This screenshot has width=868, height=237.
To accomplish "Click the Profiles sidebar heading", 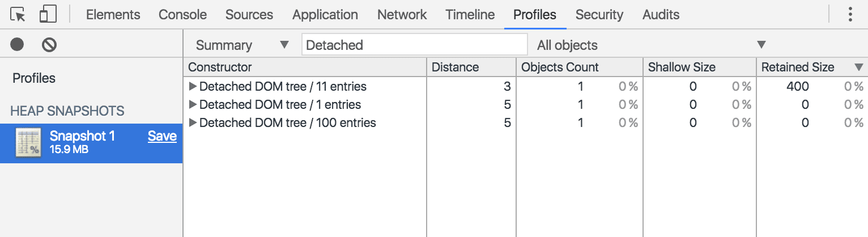I will [x=34, y=78].
